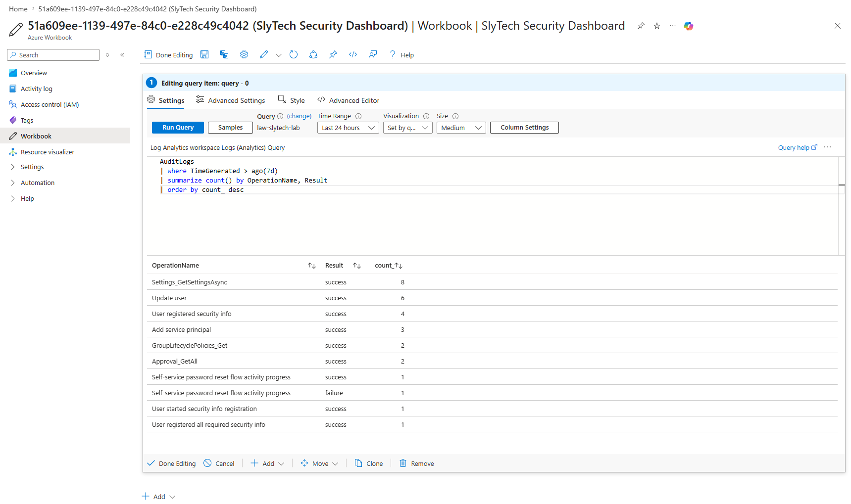Click Time Range info icon
The height and width of the screenshot is (504, 851).
click(358, 116)
